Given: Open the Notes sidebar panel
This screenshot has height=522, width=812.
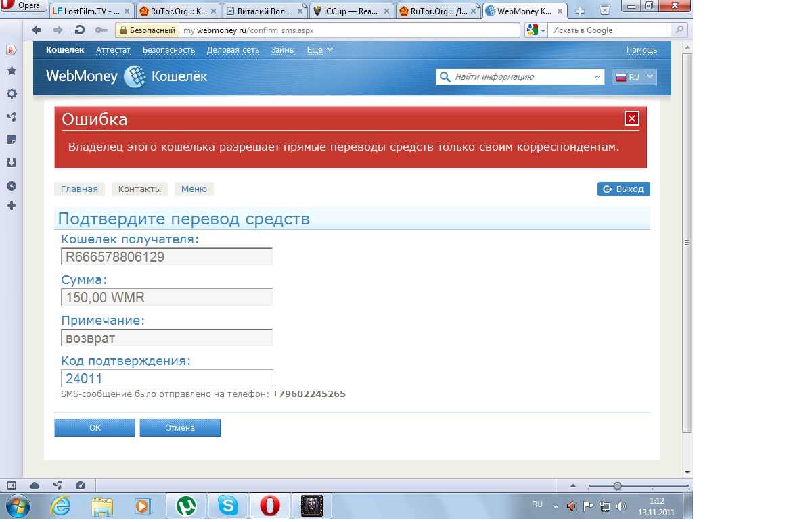Looking at the screenshot, I should (x=12, y=139).
